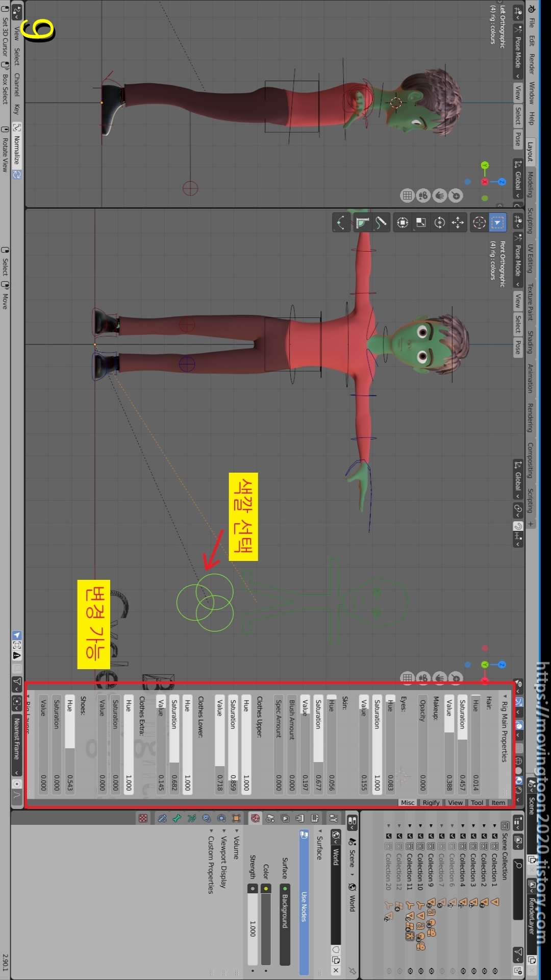Switch to Modeling workspace tab
The width and height of the screenshot is (551, 980).
(531, 184)
